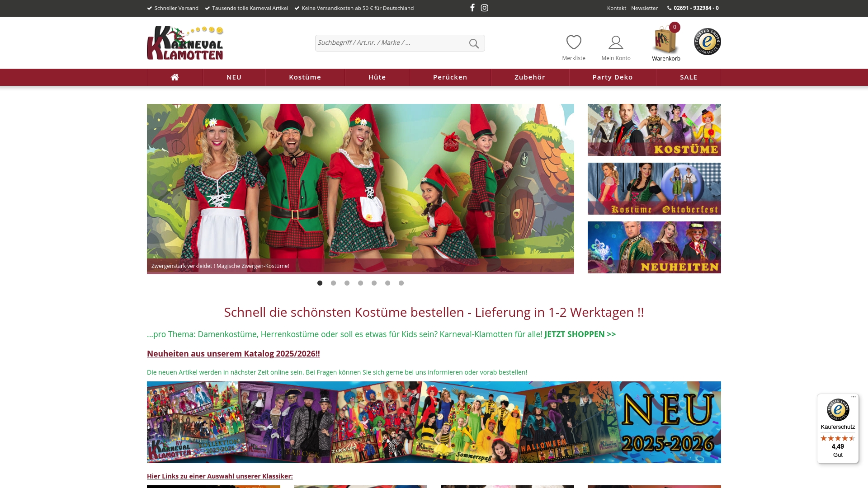Screen dimensions: 868x488
Task: Open Trusted Shops Käuferschutz widget menu dots
Action: pos(854,397)
